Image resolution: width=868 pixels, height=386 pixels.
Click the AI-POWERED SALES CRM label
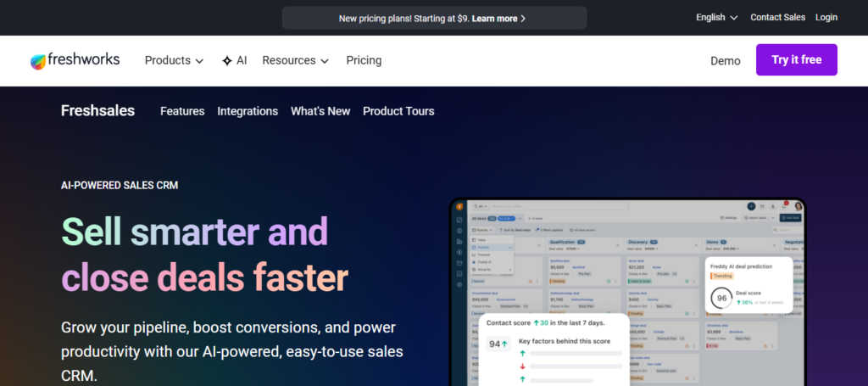click(120, 186)
